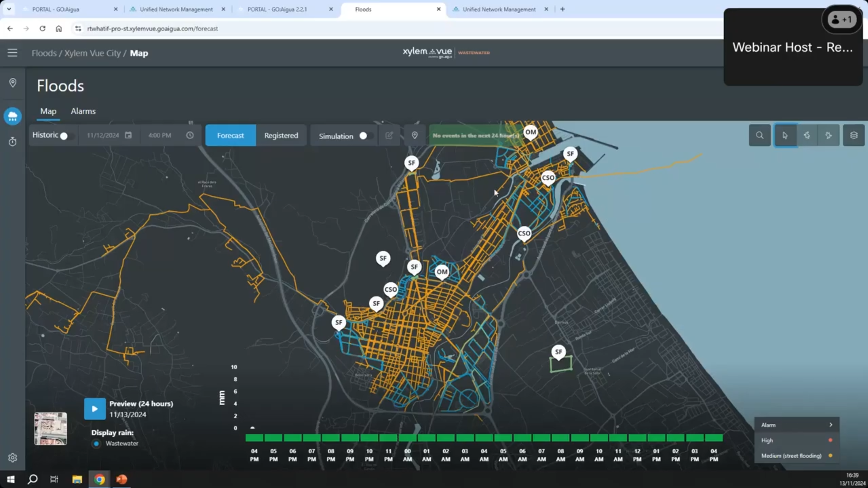Select the Wastewater display rain radio
868x488 pixels.
(x=96, y=444)
